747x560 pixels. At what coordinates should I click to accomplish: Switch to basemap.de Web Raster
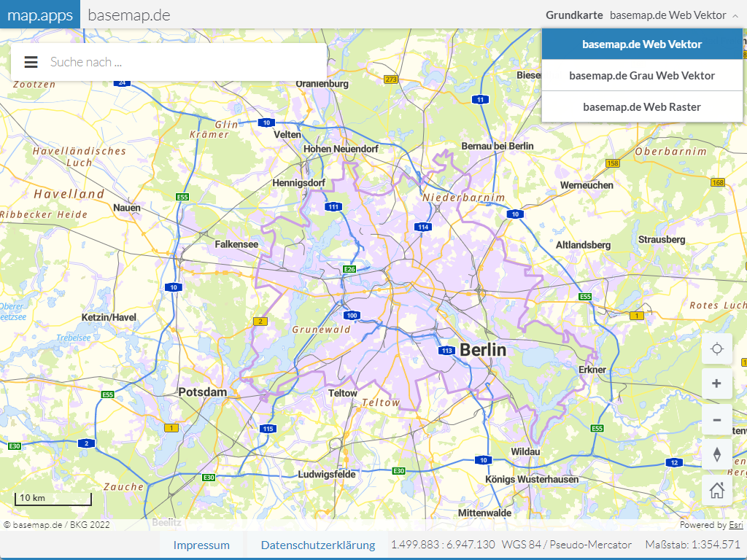point(642,107)
